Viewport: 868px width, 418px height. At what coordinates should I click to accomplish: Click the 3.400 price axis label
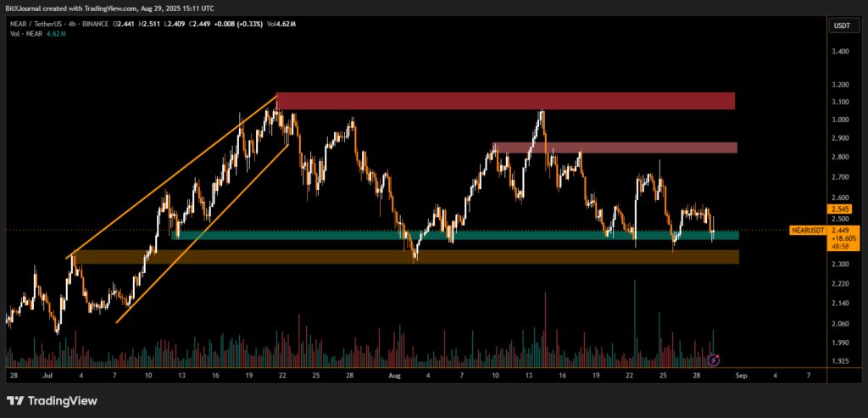839,52
